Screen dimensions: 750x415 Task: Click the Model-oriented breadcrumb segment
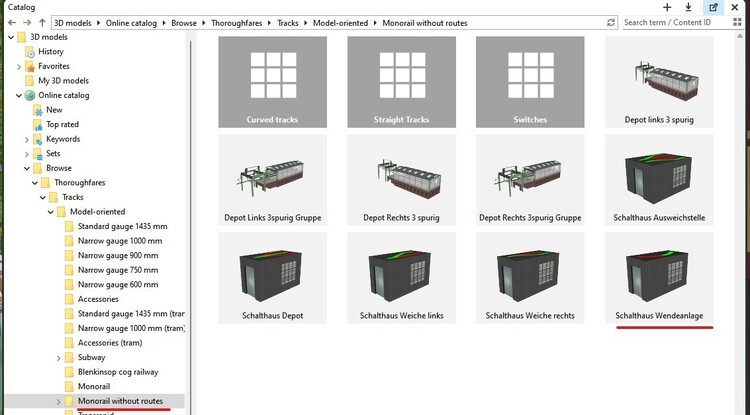[341, 23]
